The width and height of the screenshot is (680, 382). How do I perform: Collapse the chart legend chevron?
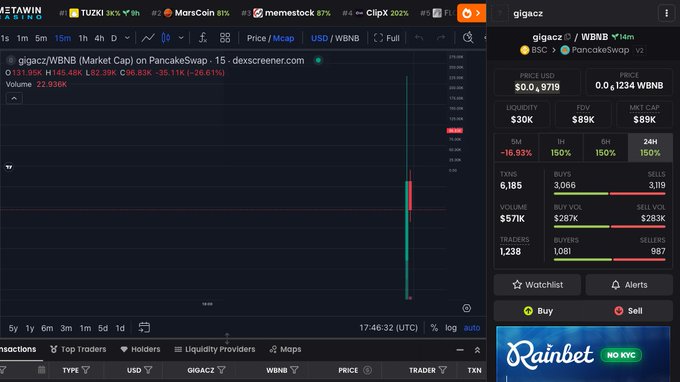(14, 98)
